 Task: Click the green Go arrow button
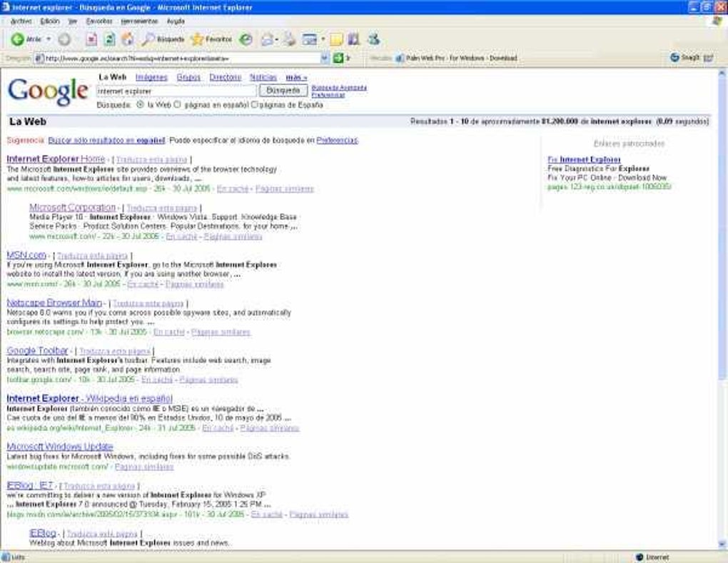(338, 58)
